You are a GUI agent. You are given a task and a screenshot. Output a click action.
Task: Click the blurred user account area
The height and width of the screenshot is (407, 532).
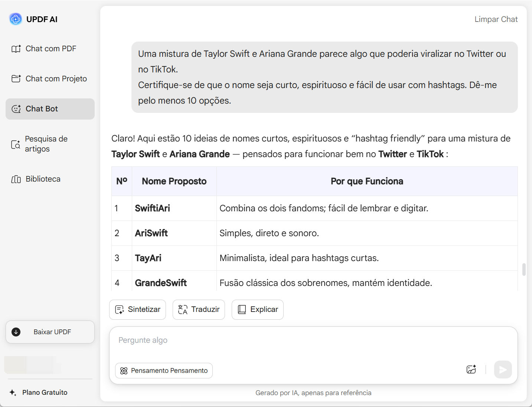pyautogui.click(x=33, y=365)
